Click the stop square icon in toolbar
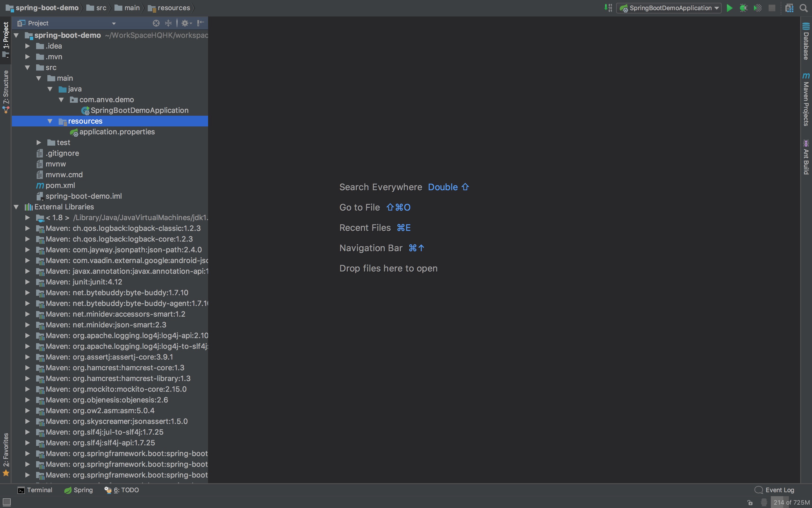812x508 pixels. pyautogui.click(x=772, y=8)
